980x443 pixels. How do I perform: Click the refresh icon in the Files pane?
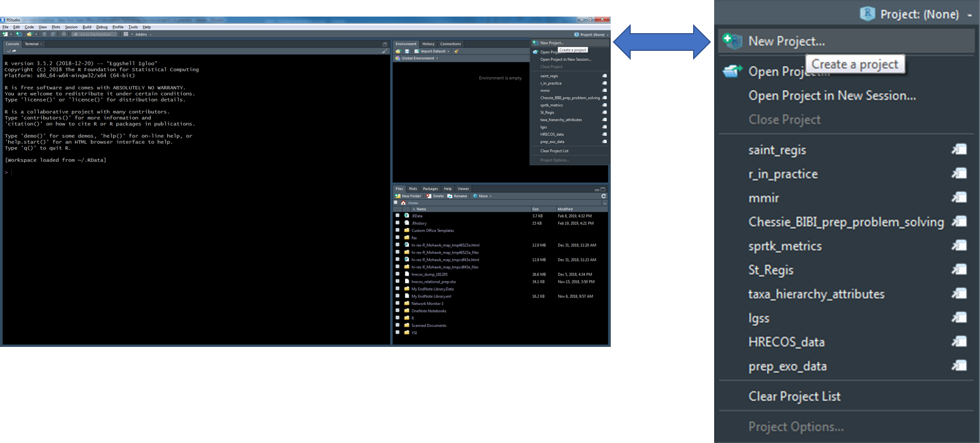(x=604, y=196)
